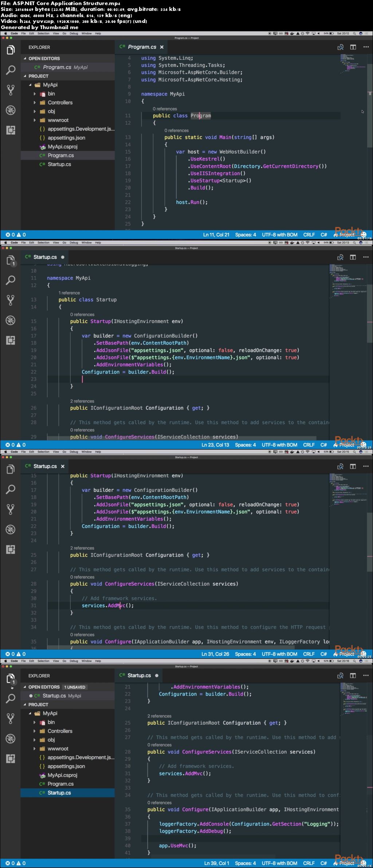Open Search view in the Sat 20:13 frame
The height and width of the screenshot is (868, 373).
11,280
